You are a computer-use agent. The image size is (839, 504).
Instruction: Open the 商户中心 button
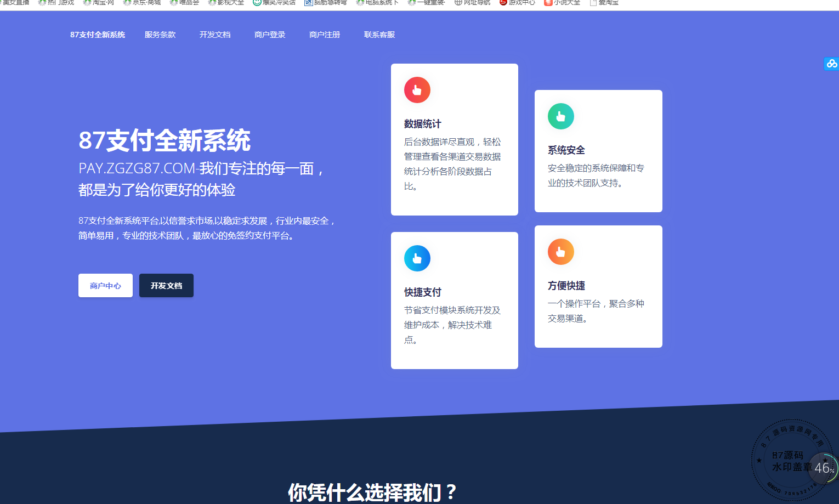point(105,286)
